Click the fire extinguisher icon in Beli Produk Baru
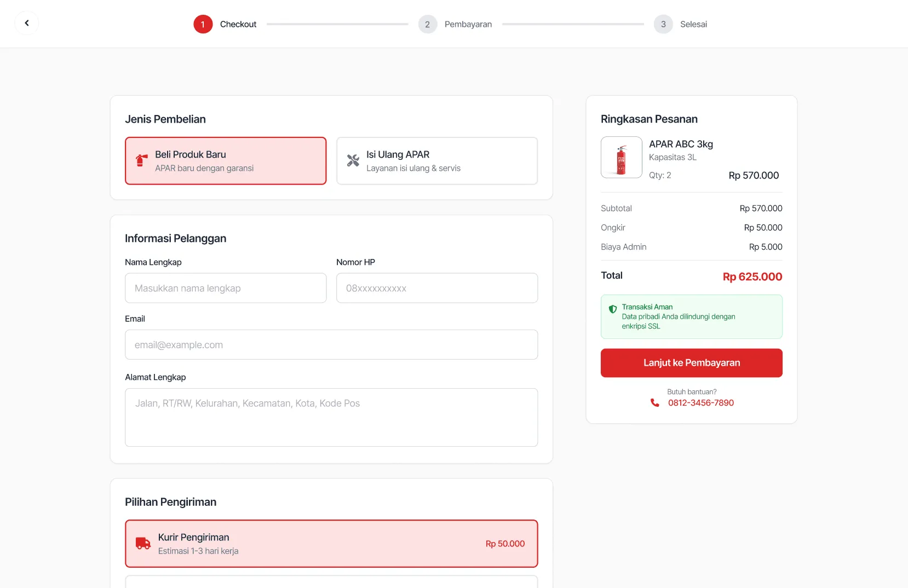Viewport: 908px width, 588px height. click(x=142, y=160)
